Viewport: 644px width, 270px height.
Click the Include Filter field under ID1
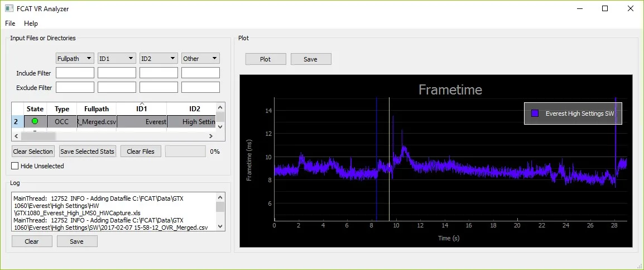(x=117, y=73)
